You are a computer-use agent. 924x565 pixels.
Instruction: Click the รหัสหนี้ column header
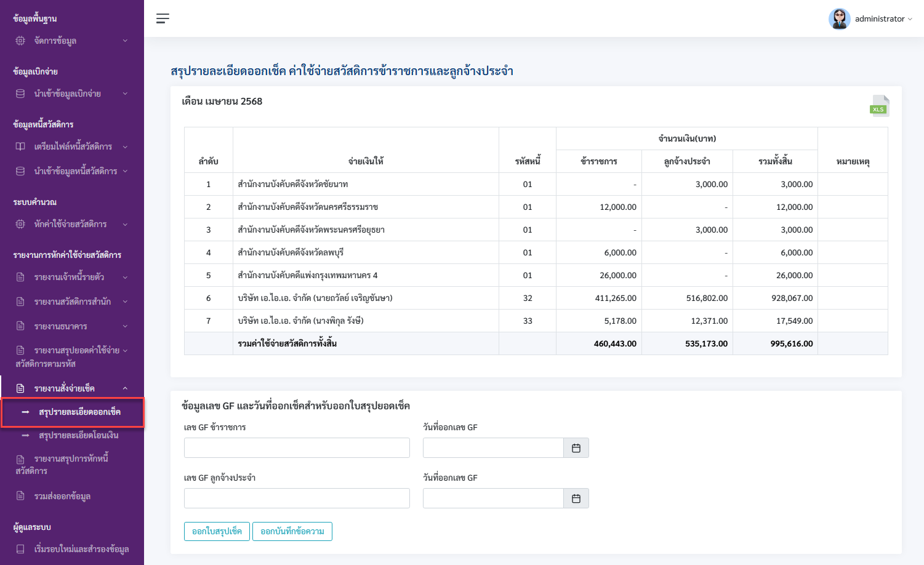pos(528,161)
